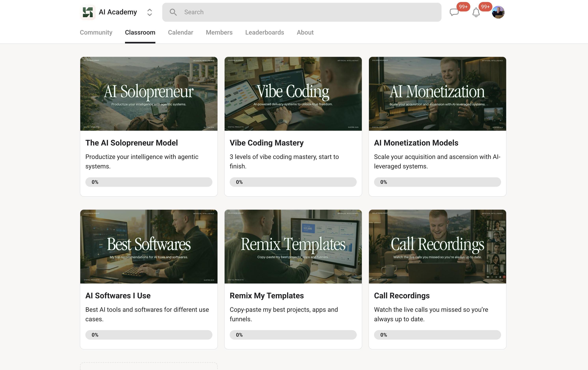Click the Call Recordings card title
This screenshot has width=588, height=370.
click(x=402, y=296)
